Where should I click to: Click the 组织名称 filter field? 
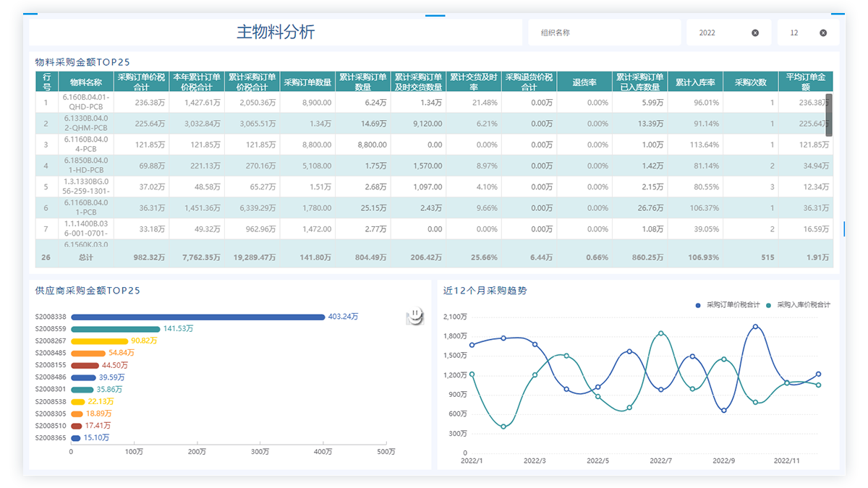(x=600, y=33)
